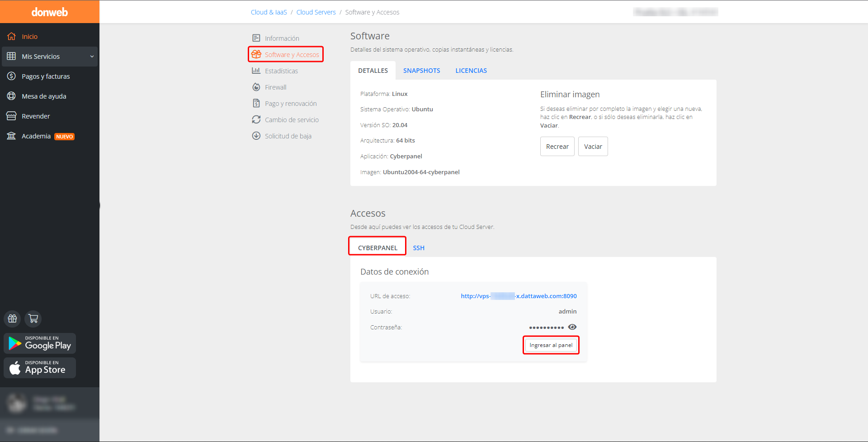Switch to the SNAPSHOTS tab

pos(422,71)
